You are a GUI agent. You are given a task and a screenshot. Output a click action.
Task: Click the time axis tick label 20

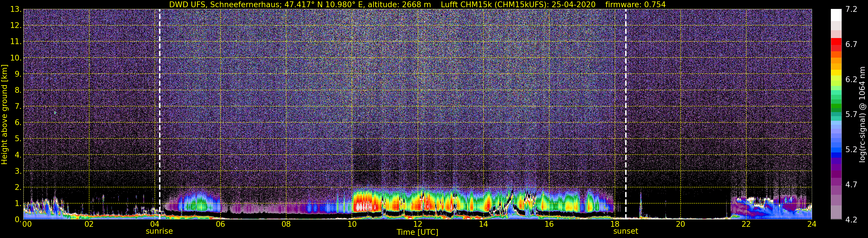point(680,224)
